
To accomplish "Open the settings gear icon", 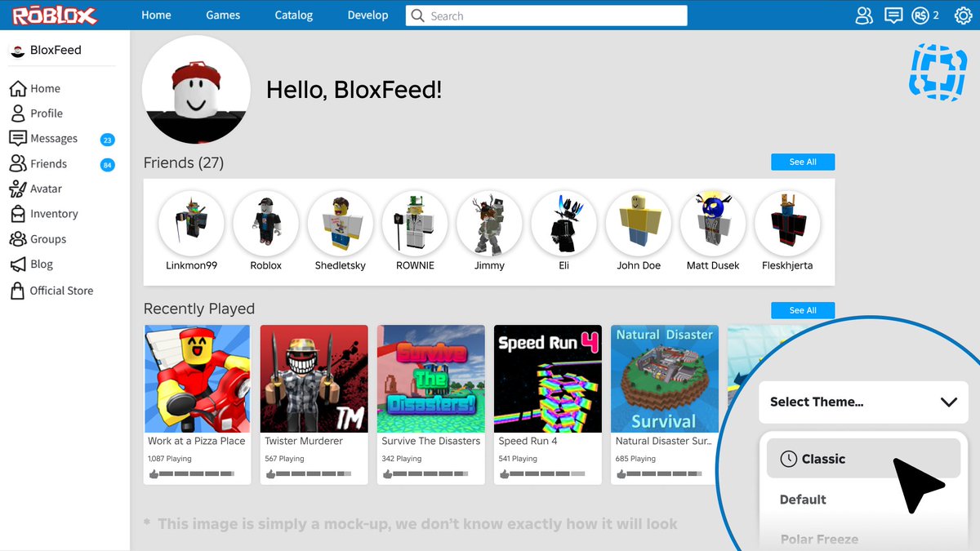I will pos(963,16).
